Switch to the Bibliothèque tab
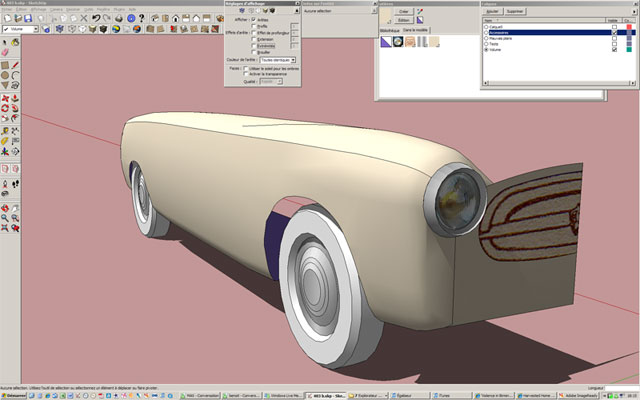The height and width of the screenshot is (400, 640). point(391,31)
